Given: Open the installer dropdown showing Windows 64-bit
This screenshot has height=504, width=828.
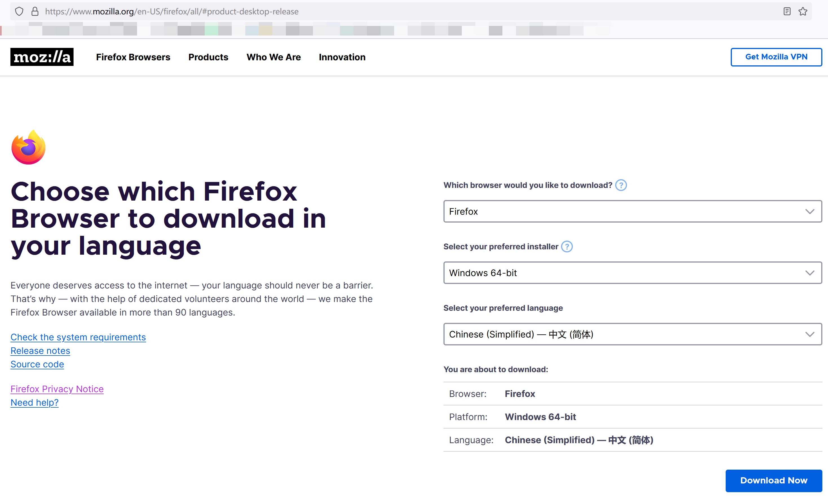Looking at the screenshot, I should (x=632, y=273).
